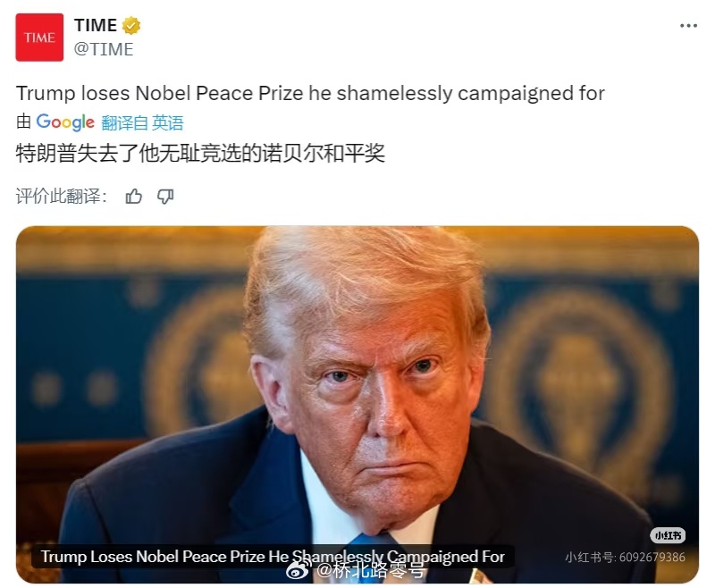Open the TIME display name profile link
The image size is (715, 588).
[x=96, y=25]
